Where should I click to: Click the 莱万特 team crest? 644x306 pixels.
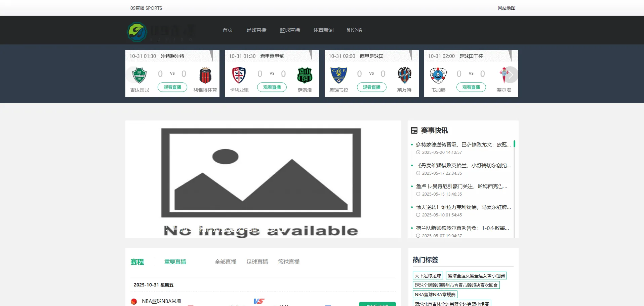click(x=404, y=75)
